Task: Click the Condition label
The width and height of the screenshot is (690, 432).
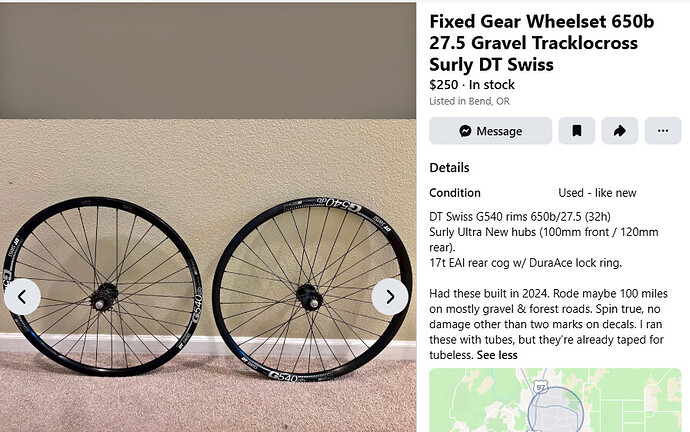Action: click(455, 193)
